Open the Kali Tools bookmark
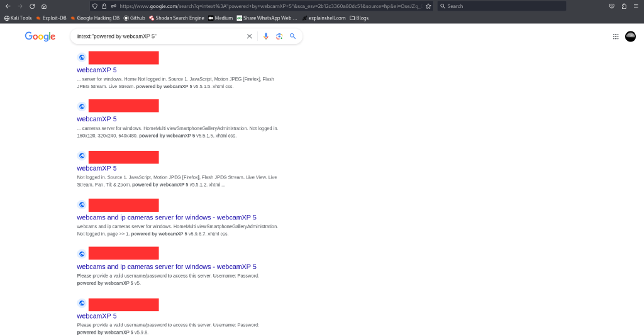Screen dimensions: 644x335 pyautogui.click(x=18, y=18)
